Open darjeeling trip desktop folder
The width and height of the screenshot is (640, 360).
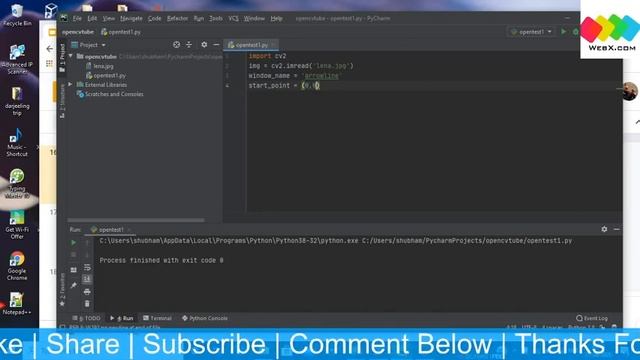[x=17, y=101]
